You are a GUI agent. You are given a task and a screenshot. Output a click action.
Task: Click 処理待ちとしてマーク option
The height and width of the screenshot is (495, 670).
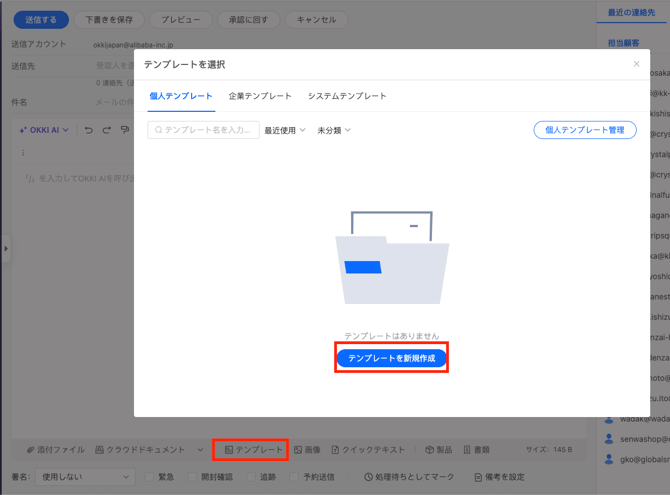[x=409, y=477]
